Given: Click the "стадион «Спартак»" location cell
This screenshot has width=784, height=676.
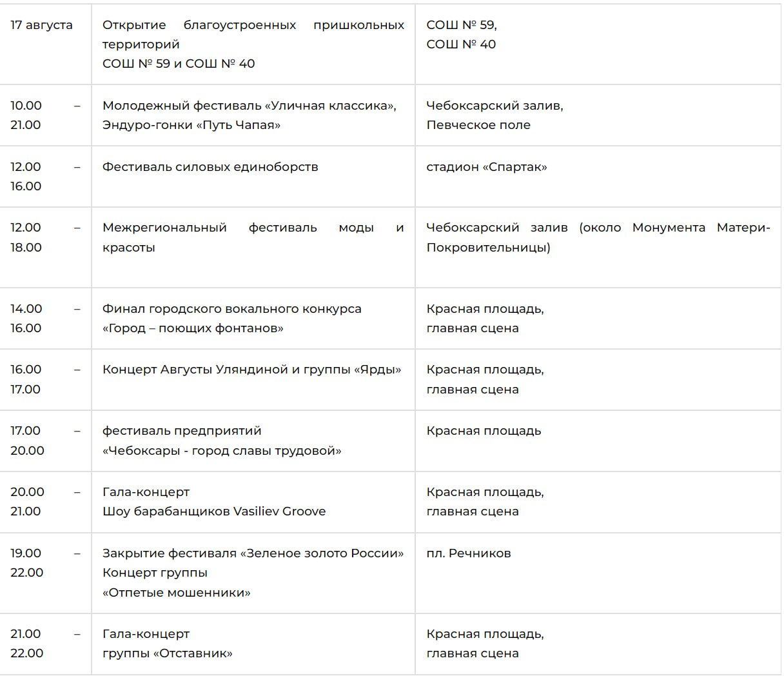Looking at the screenshot, I should [486, 167].
